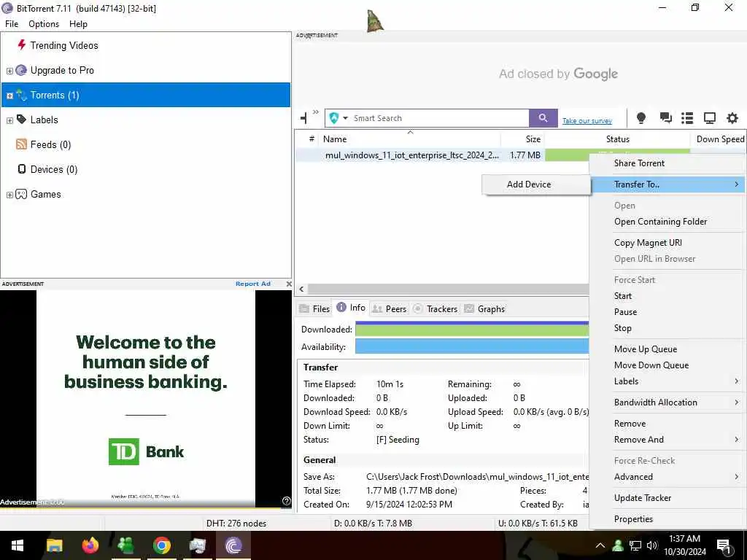Open the Windows Start menu

[18, 545]
